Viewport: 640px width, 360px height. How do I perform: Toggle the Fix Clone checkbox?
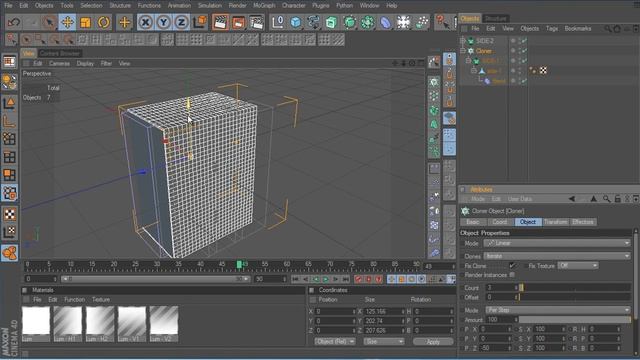click(512, 266)
